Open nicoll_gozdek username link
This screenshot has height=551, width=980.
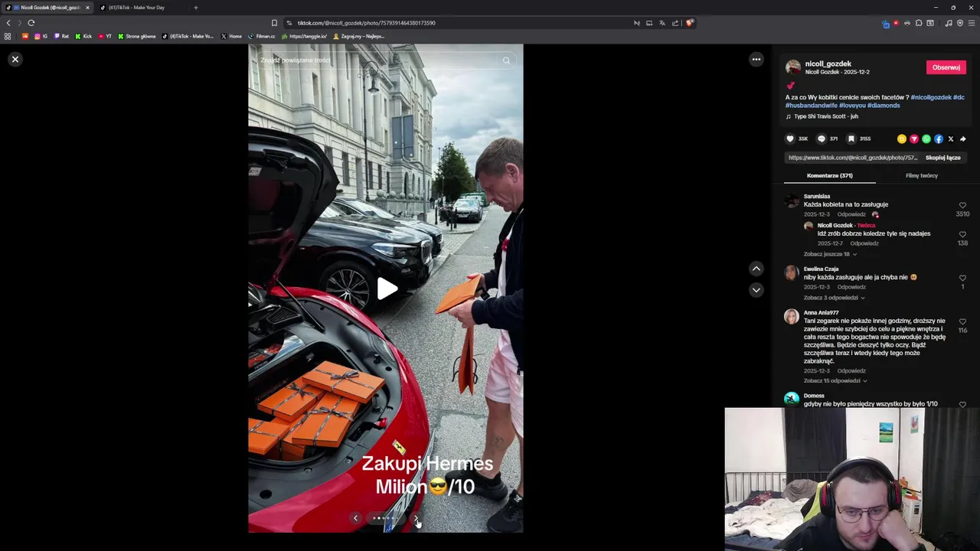point(828,64)
